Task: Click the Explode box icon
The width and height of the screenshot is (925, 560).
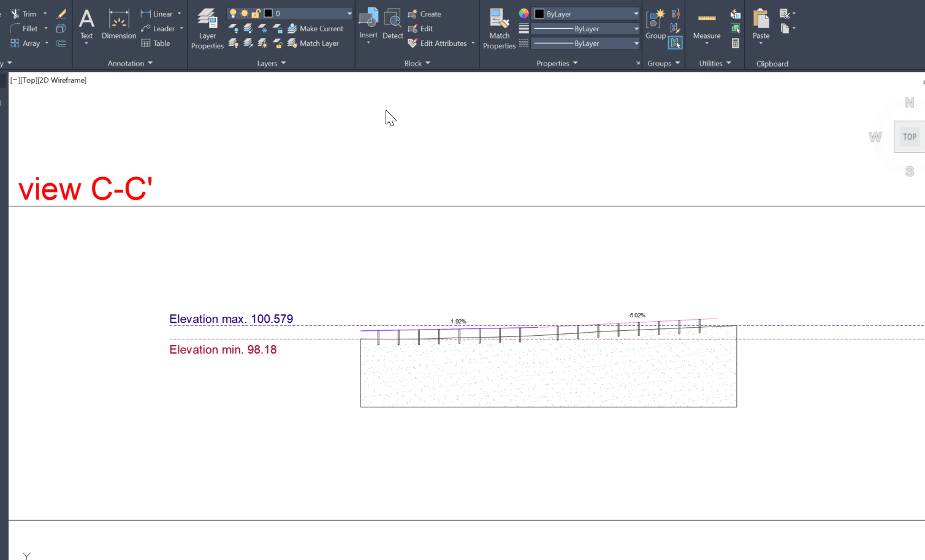Action: [x=61, y=28]
